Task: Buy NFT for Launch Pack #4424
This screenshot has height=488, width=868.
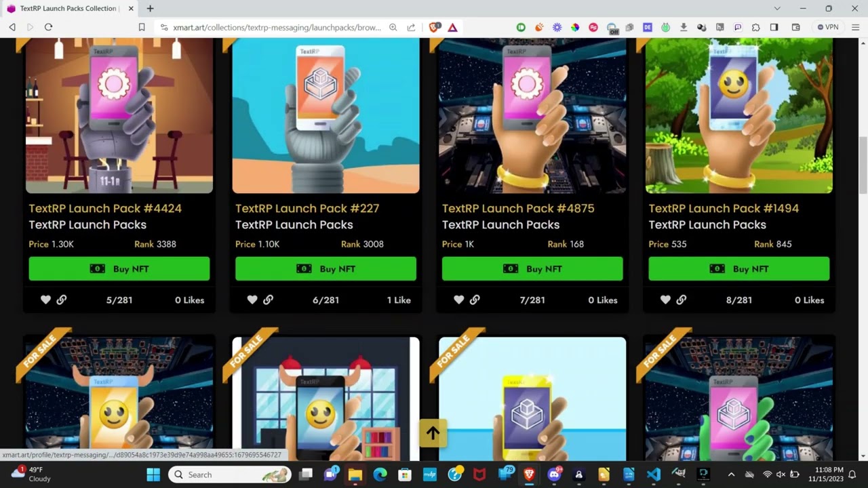Action: click(x=119, y=268)
